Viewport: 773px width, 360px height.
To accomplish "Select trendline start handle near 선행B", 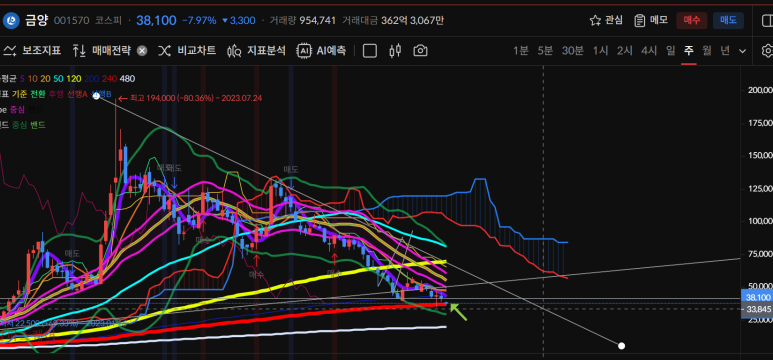I will (97, 95).
